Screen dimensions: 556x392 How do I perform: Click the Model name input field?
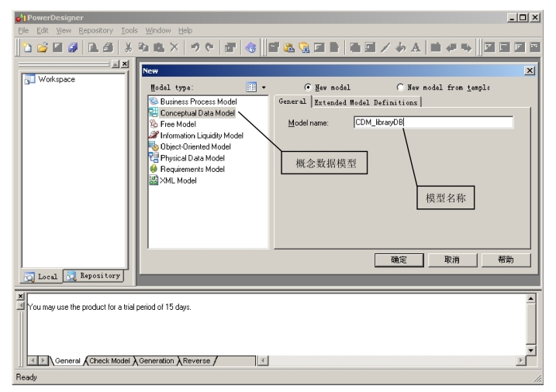click(433, 122)
